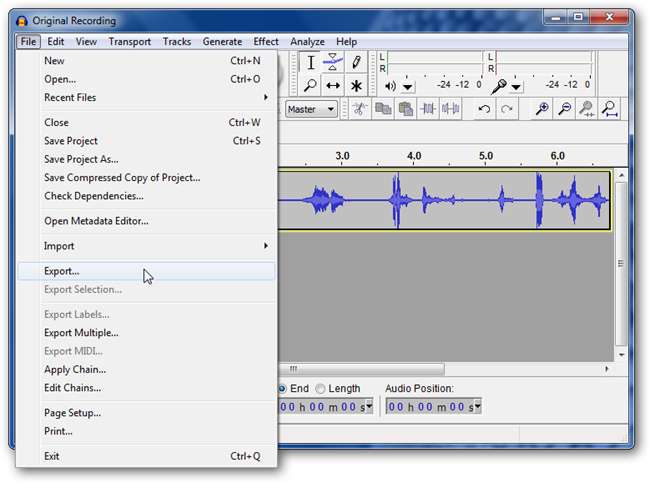Open the Master device dropdown
This screenshot has width=650, height=483.
311,109
